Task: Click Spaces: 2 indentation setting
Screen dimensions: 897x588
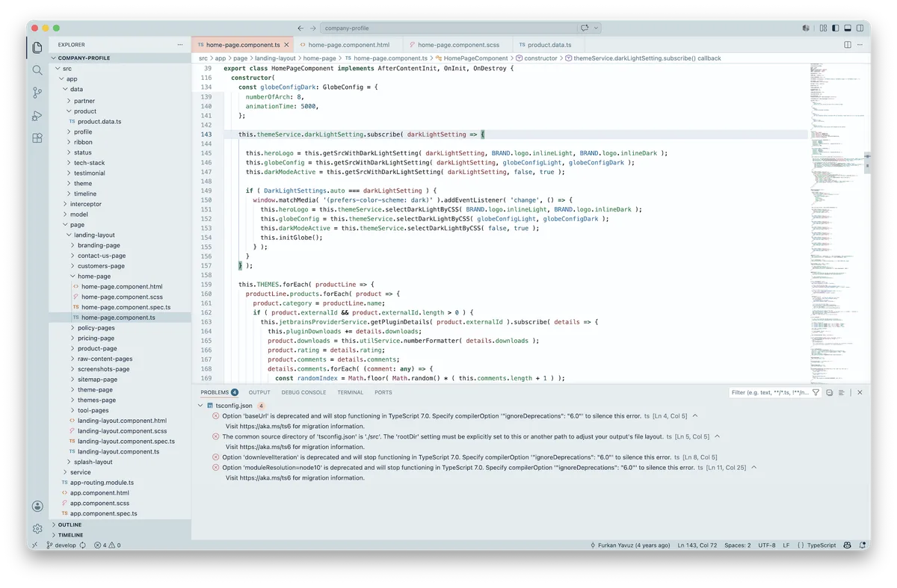Action: pos(737,545)
